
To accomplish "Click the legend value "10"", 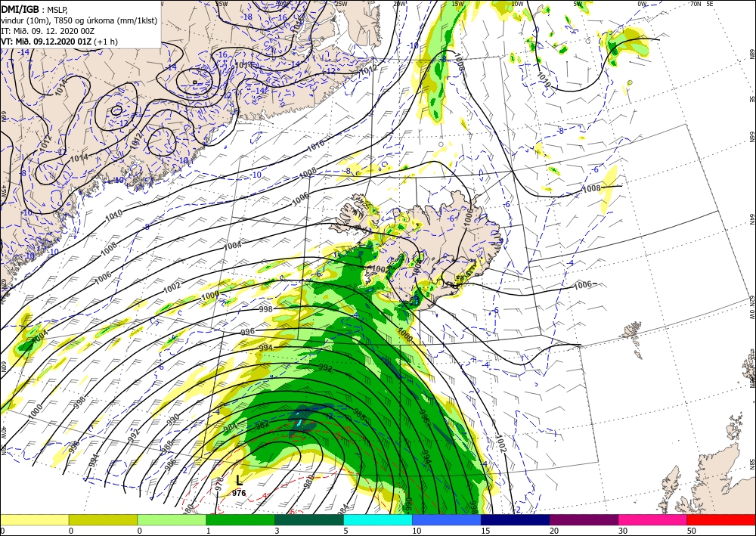I will pos(417,531).
